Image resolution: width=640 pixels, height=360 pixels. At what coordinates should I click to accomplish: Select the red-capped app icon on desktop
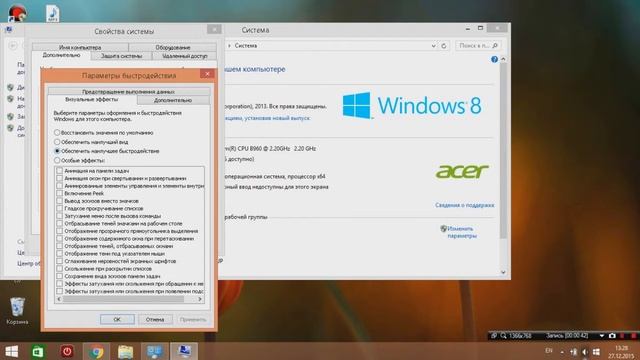[17, 13]
